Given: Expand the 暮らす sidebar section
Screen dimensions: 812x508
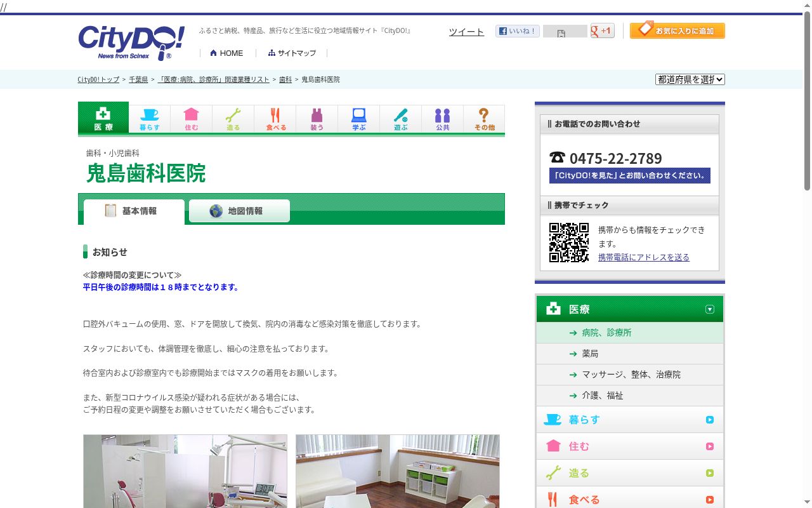Looking at the screenshot, I should pyautogui.click(x=710, y=420).
